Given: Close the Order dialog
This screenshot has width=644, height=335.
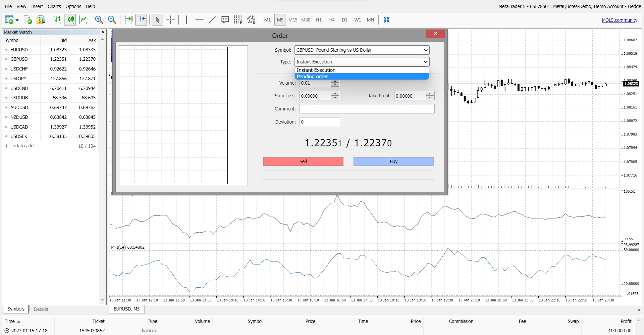Looking at the screenshot, I should pos(435,34).
